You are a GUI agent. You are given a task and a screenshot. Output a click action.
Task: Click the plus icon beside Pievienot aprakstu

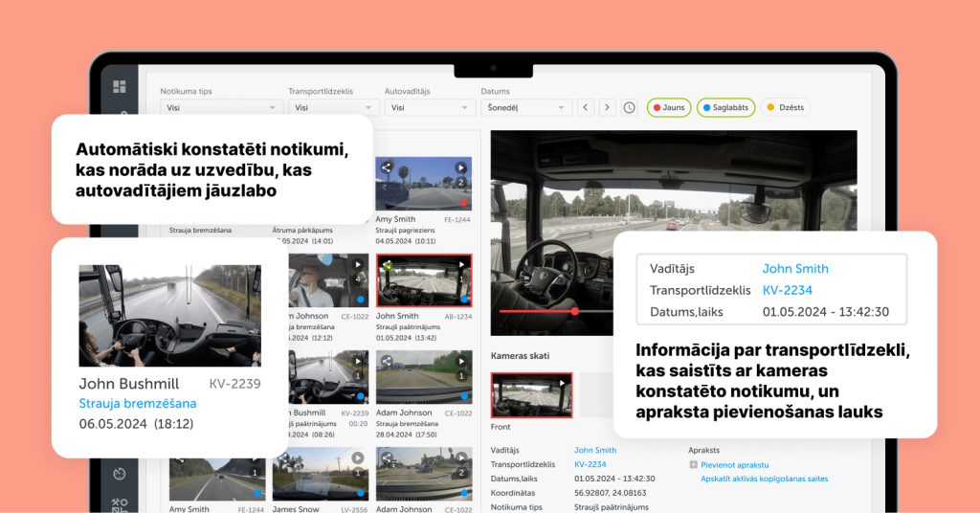pyautogui.click(x=693, y=465)
